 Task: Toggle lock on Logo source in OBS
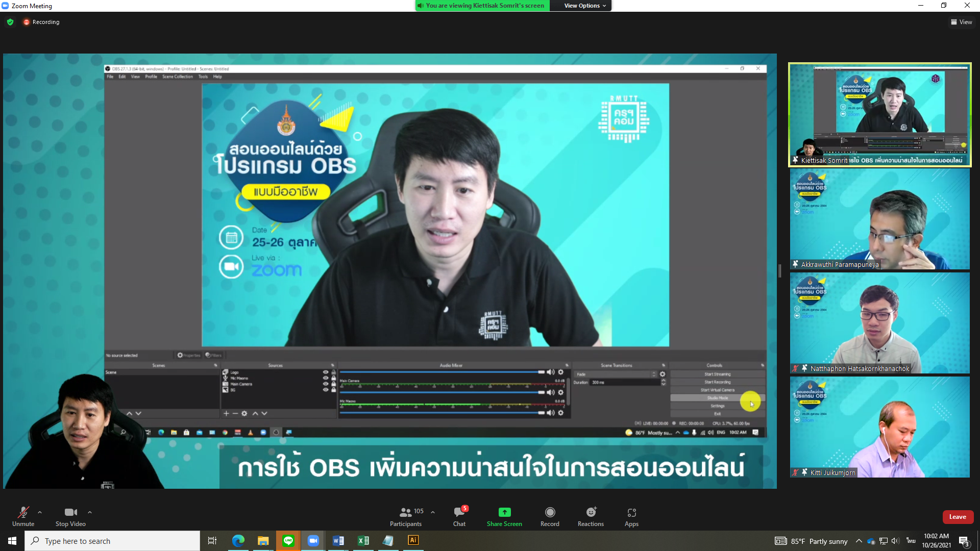(x=334, y=372)
